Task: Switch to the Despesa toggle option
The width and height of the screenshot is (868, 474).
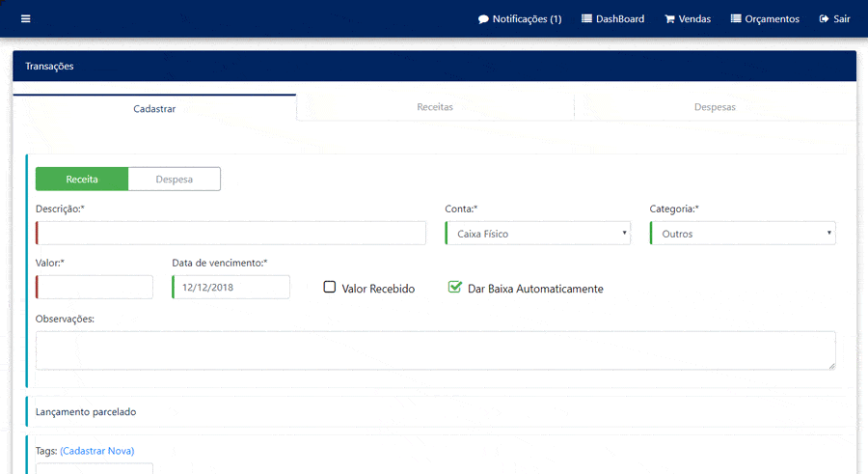Action: pos(174,180)
